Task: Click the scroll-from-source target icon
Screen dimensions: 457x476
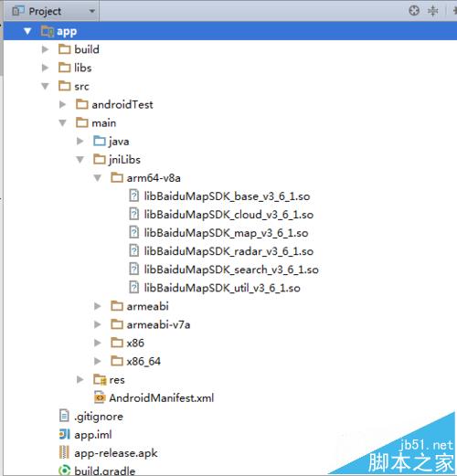Action: coord(414,11)
